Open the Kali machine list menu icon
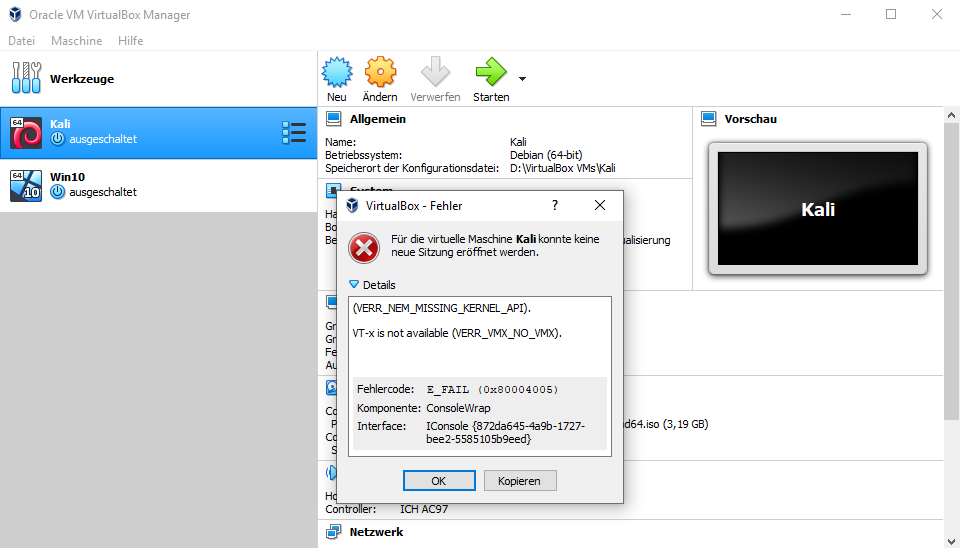Screen dimensions: 960x548 click(x=294, y=133)
